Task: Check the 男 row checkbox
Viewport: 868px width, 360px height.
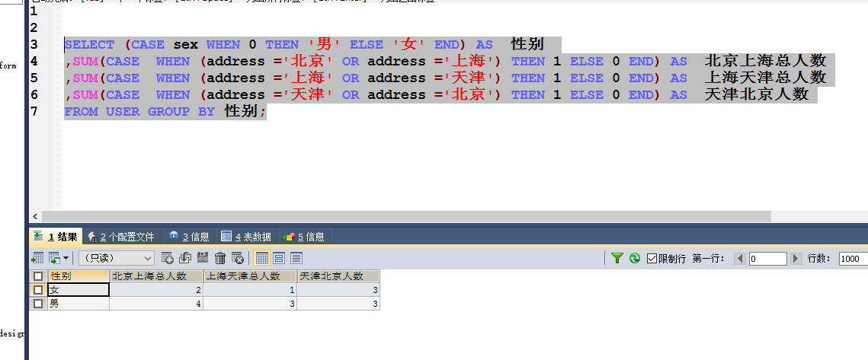Action: pos(37,303)
